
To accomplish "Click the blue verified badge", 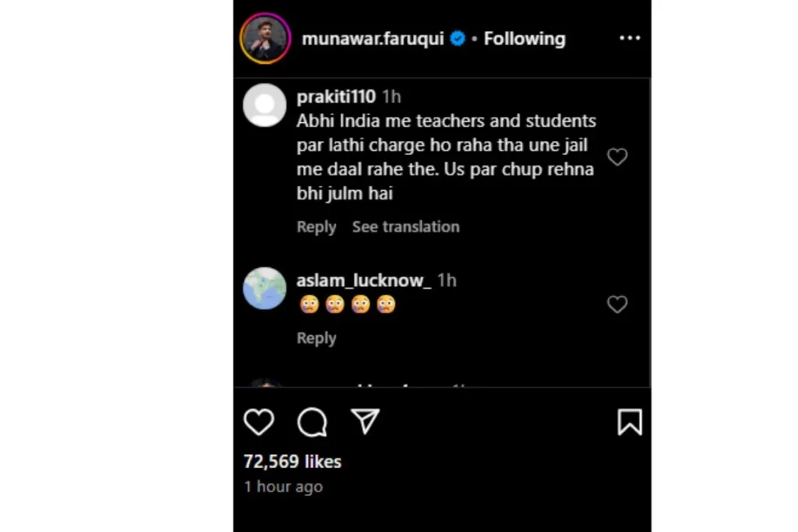I will click(457, 38).
